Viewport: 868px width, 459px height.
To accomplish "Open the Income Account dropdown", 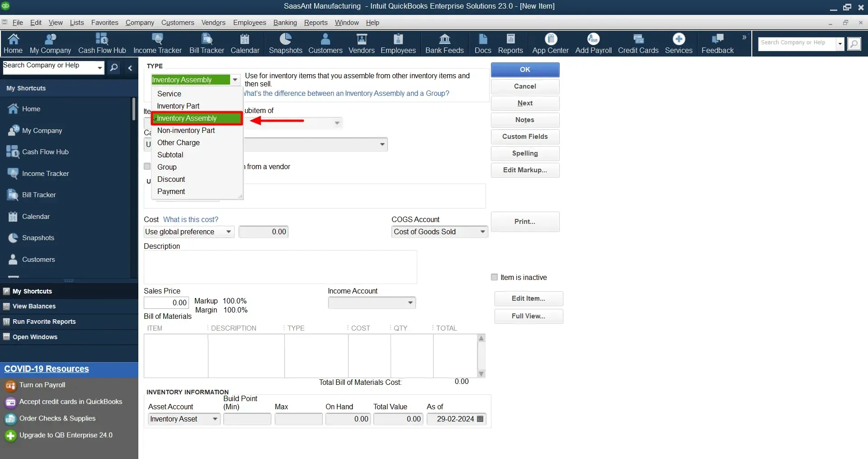I will (x=410, y=303).
